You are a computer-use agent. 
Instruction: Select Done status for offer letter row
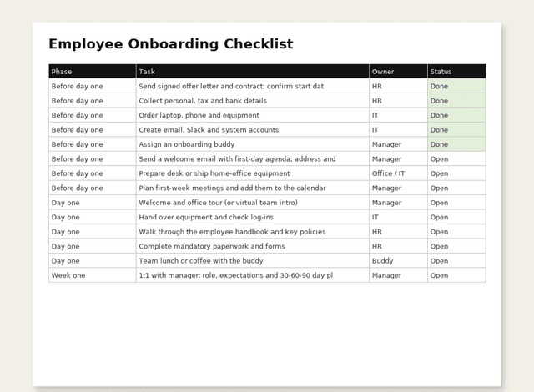456,86
